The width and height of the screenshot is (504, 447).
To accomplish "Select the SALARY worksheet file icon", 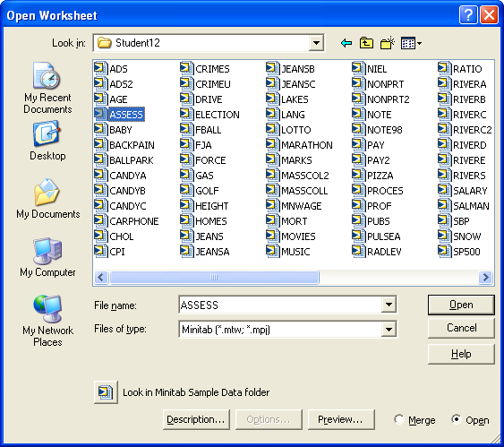I will coord(444,190).
